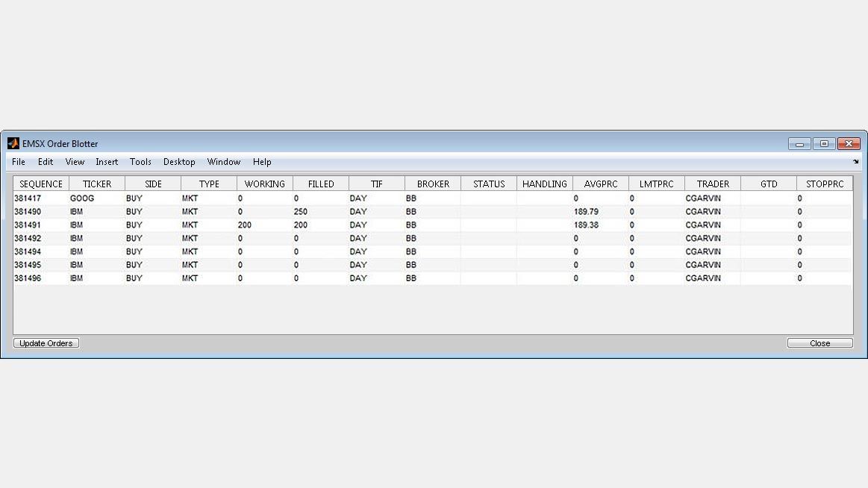Click the MATLAB icon in title bar

(13, 143)
